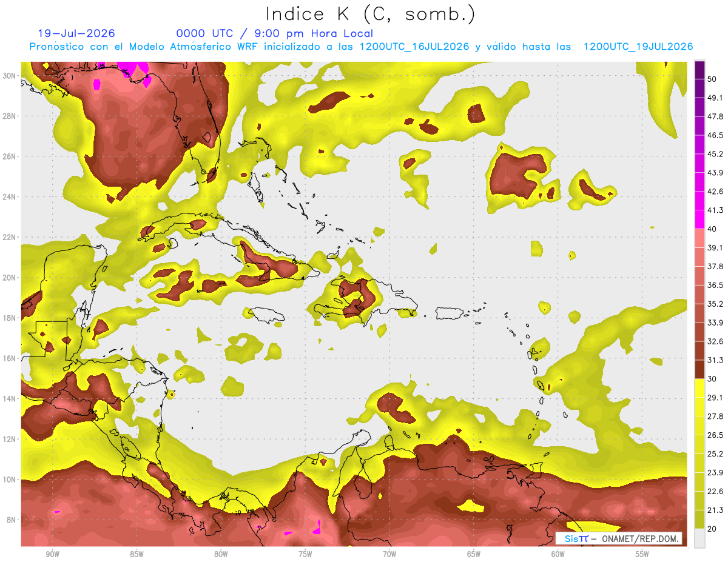The height and width of the screenshot is (562, 728).
Task: Click the color bar value "45.2"
Action: pyautogui.click(x=715, y=154)
